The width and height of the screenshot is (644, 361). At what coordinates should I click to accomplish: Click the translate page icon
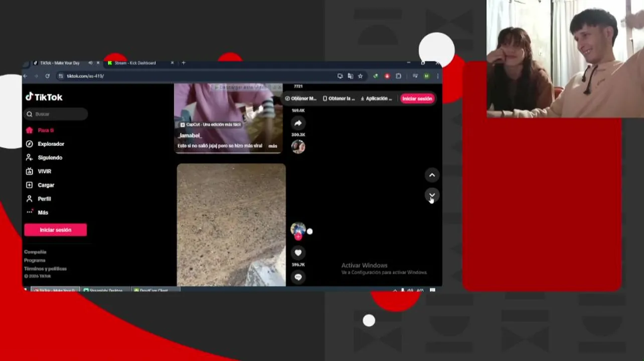click(350, 76)
